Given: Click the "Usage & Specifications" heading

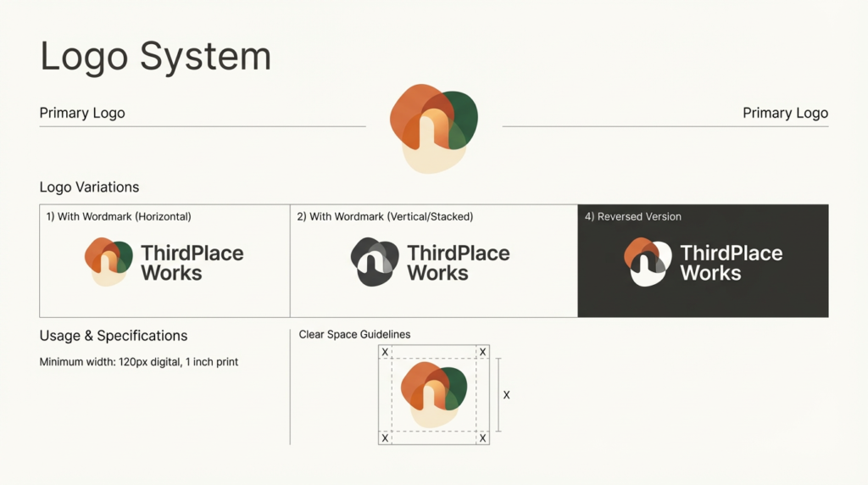Looking at the screenshot, I should point(114,336).
